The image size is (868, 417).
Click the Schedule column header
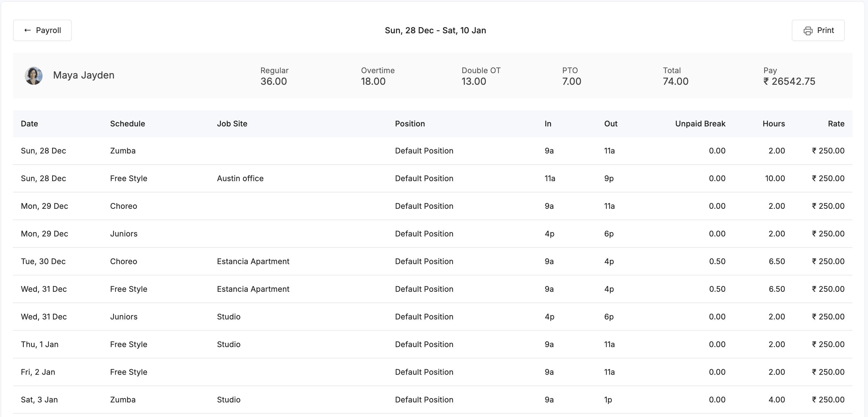[x=127, y=123]
